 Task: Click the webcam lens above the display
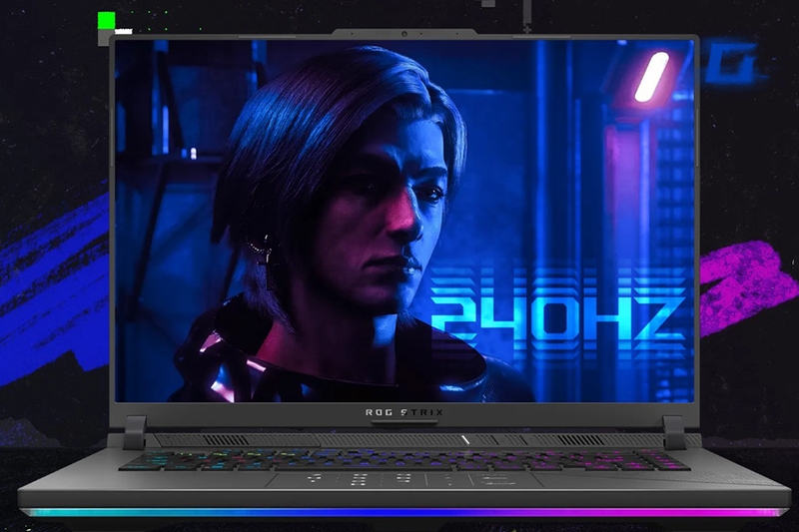(404, 34)
